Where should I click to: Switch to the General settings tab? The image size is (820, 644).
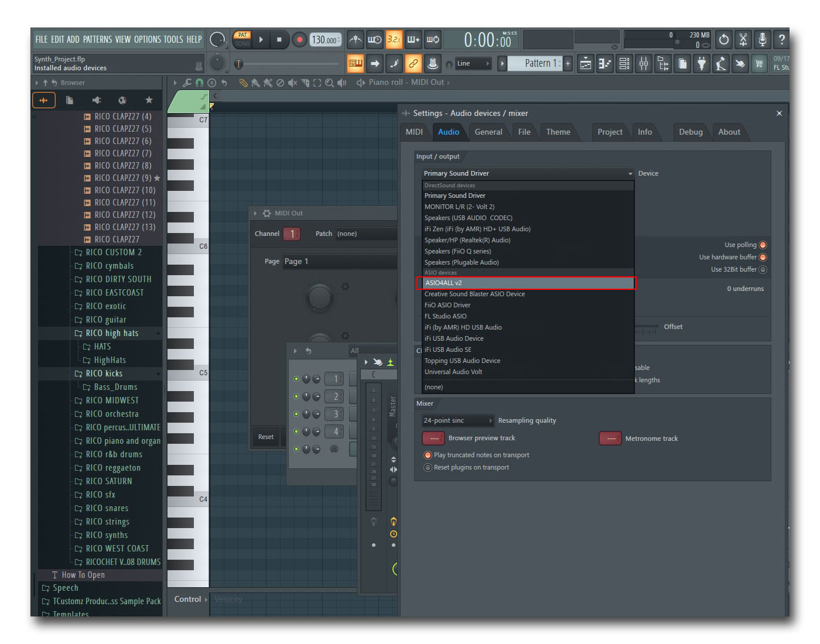488,132
